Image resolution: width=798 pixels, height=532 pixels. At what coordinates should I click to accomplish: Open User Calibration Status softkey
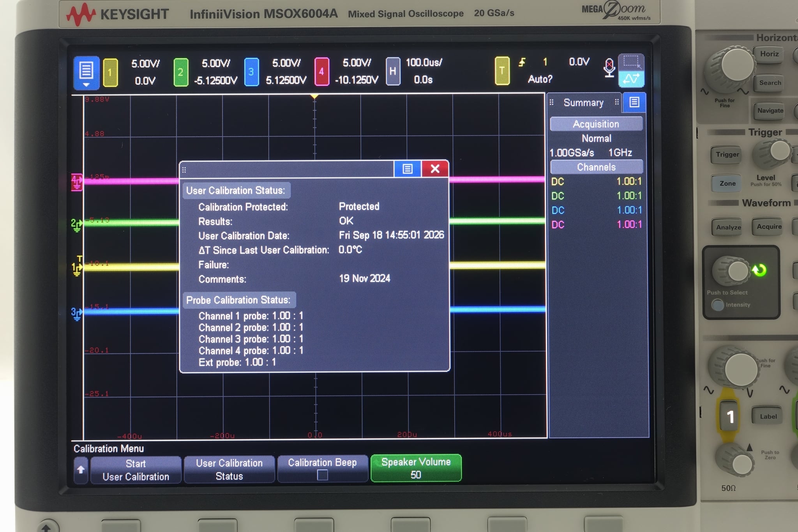(229, 469)
